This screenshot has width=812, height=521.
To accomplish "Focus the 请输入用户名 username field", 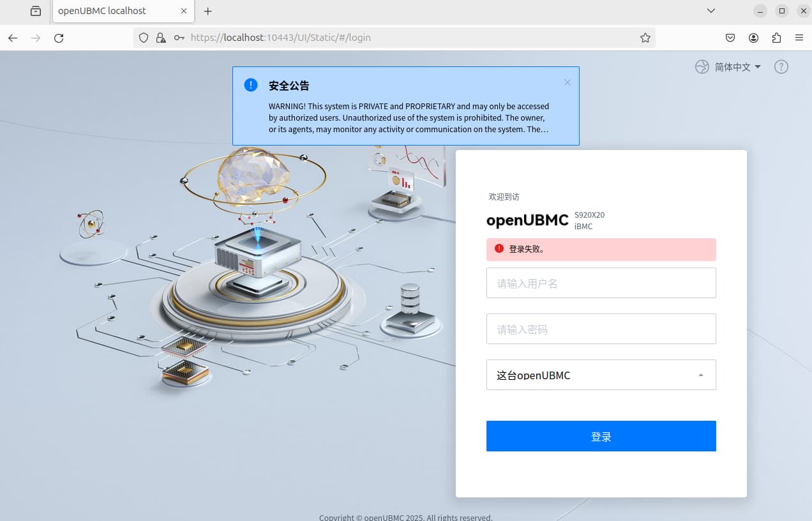I will [601, 283].
